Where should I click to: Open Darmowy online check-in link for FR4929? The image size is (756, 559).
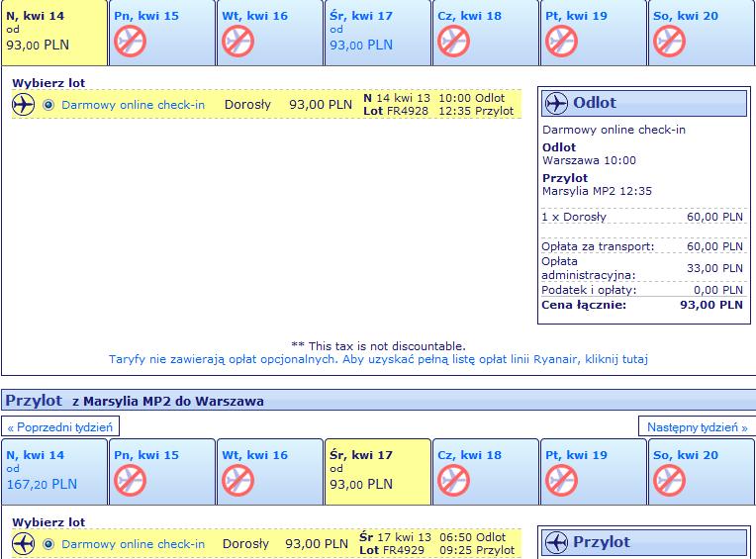pos(133,544)
